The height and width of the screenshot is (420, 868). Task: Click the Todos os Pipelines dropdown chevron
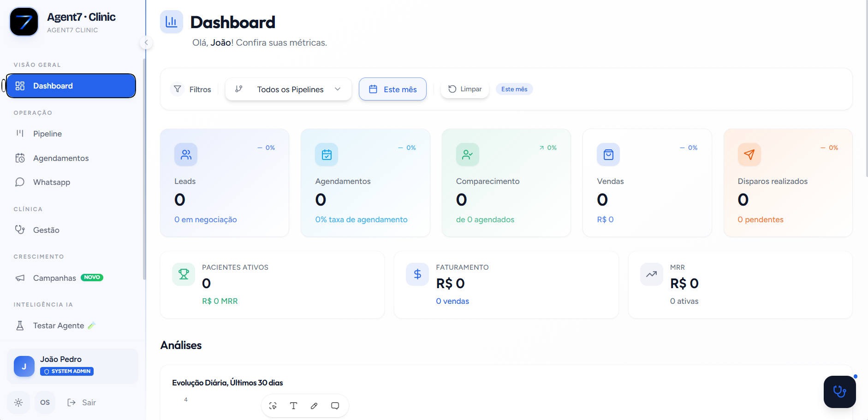(x=338, y=89)
